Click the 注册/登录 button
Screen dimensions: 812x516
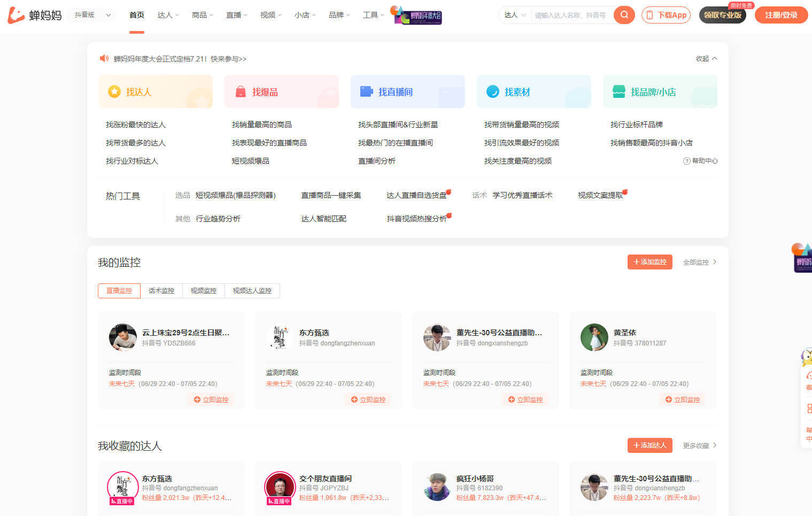(780, 15)
